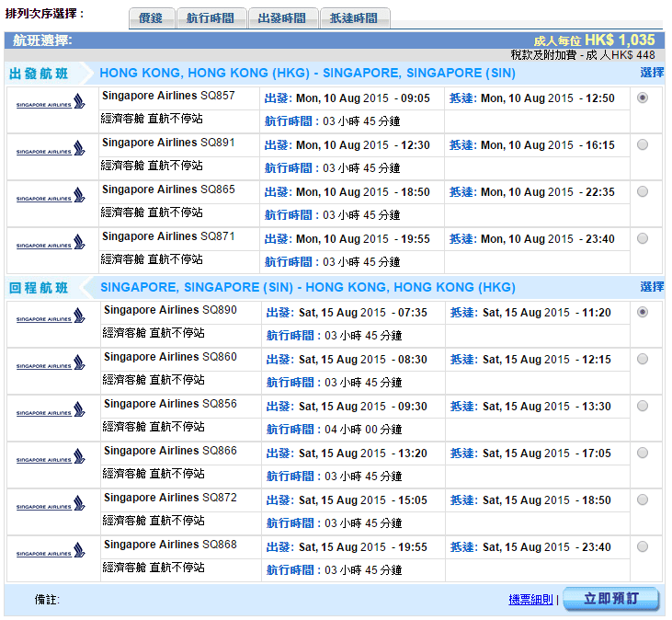The height and width of the screenshot is (620, 672).
Task: Open the 抵達時間 sort tab
Action: click(355, 18)
